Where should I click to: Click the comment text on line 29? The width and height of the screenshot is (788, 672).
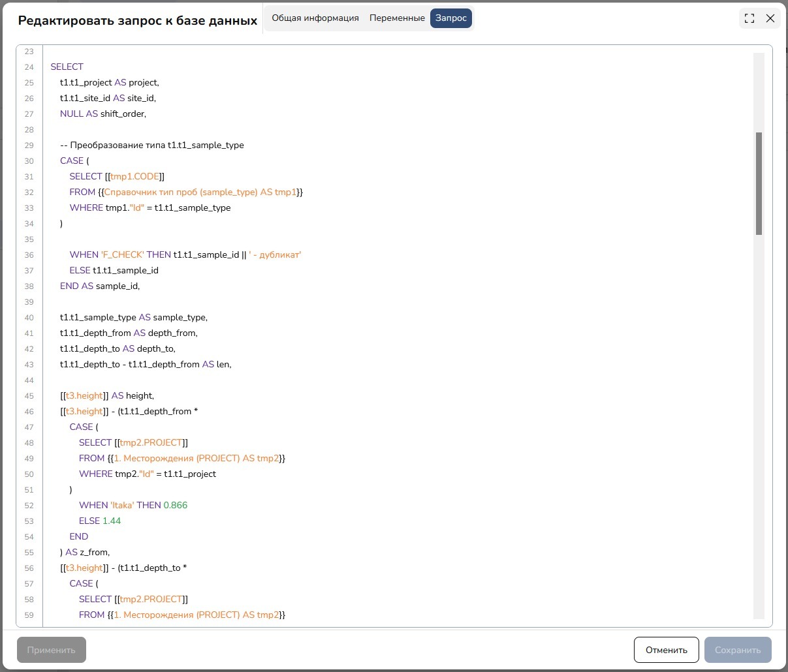152,145
